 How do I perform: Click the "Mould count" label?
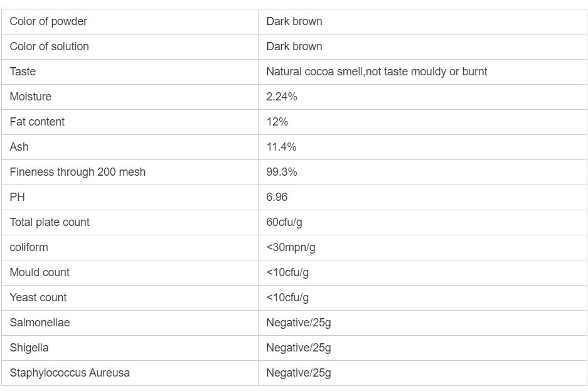[40, 272]
